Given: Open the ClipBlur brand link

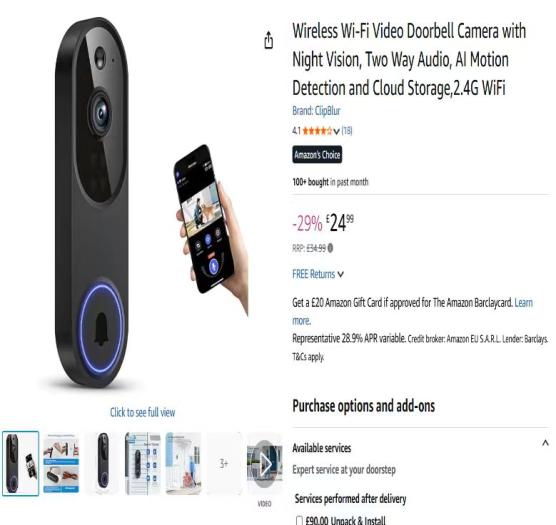Looking at the screenshot, I should click(x=316, y=111).
